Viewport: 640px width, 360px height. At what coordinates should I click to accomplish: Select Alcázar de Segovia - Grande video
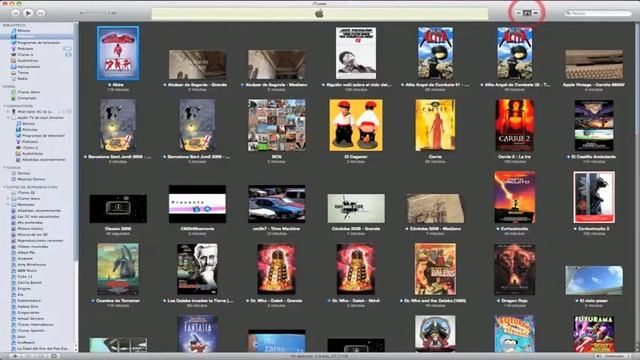click(198, 64)
